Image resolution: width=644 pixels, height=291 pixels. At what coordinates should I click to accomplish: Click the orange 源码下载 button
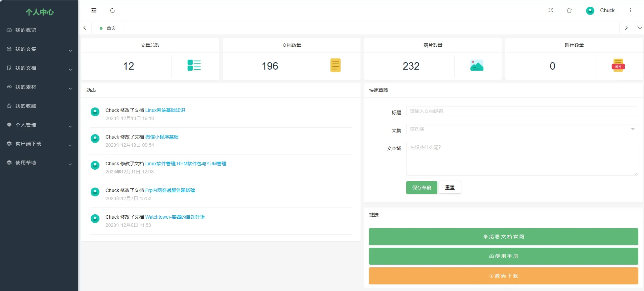(503, 276)
